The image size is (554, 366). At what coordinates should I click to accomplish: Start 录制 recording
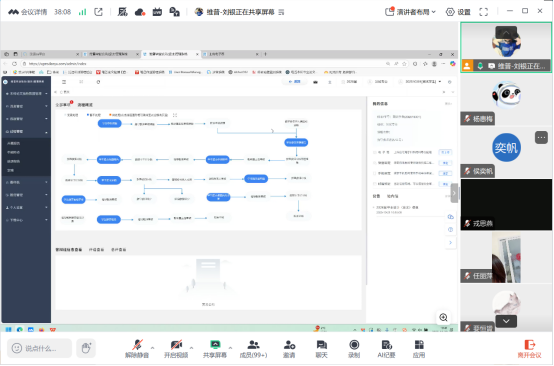[x=354, y=348]
